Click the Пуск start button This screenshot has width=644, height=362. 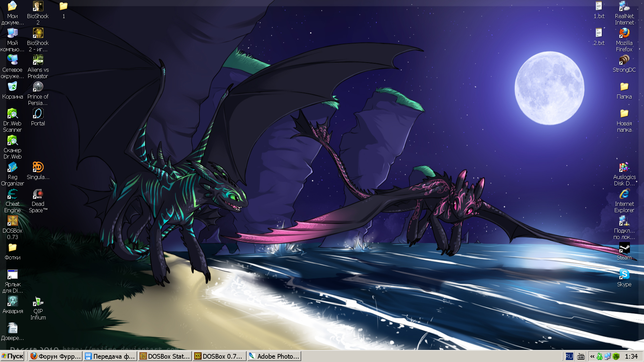coord(13,356)
